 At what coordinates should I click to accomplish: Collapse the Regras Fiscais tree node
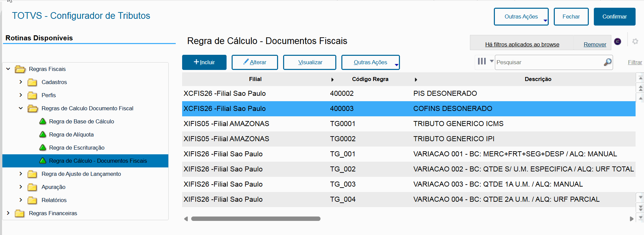(8, 69)
